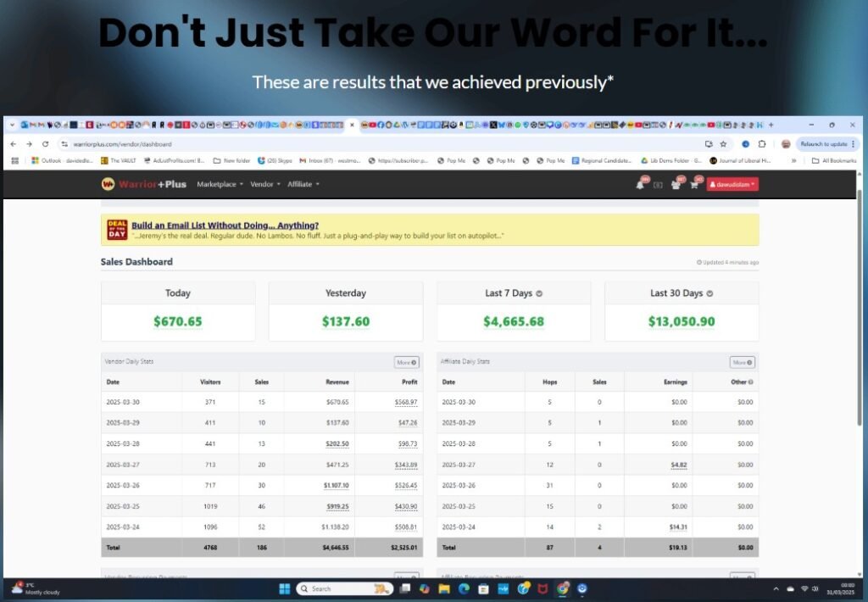The image size is (868, 602).
Task: Go back using the browser back arrow
Action: pyautogui.click(x=14, y=144)
